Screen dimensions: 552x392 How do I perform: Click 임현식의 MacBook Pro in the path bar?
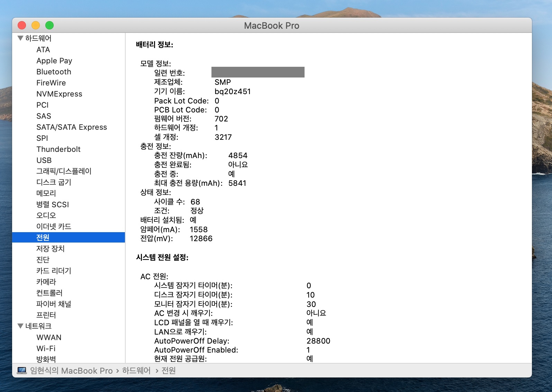[71, 371]
